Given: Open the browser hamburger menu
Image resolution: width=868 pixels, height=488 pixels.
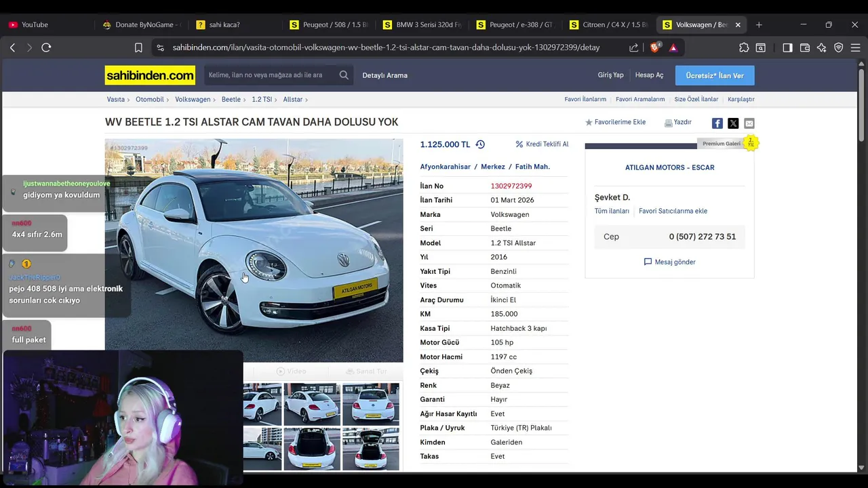Looking at the screenshot, I should coord(856,47).
